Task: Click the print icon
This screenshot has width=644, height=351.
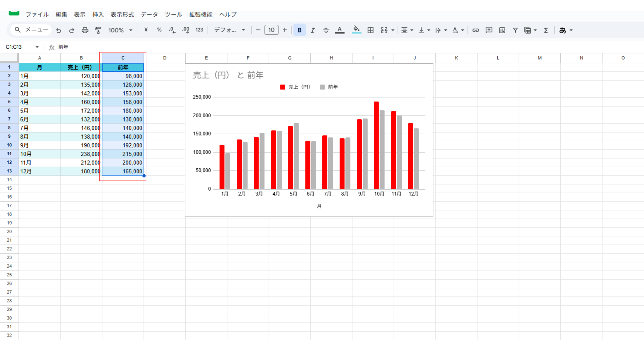Action: 85,30
